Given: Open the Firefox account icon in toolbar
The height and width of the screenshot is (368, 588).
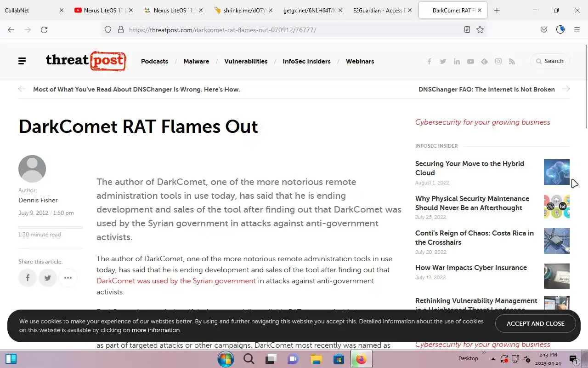Looking at the screenshot, I should click(x=560, y=29).
